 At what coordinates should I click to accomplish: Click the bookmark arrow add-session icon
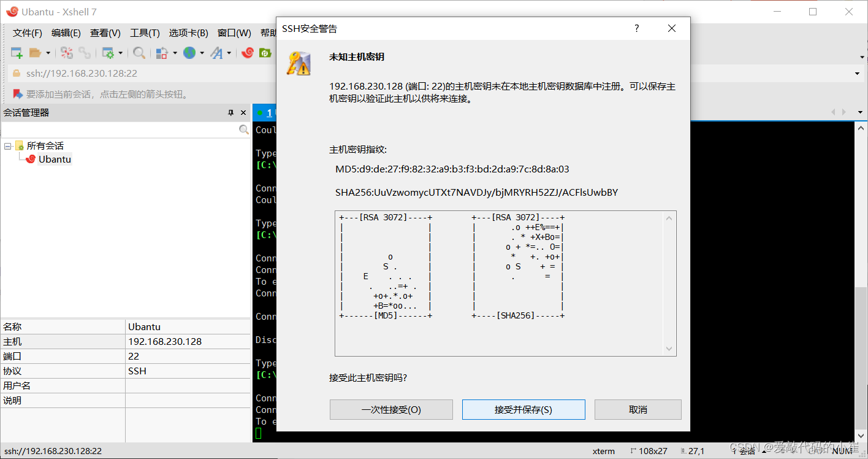point(17,94)
